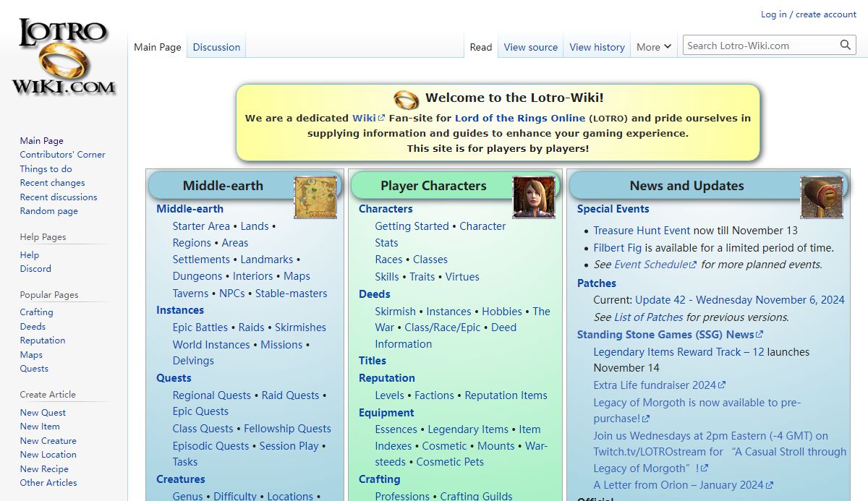Open the Titles heading link
868x501 pixels.
click(x=373, y=361)
